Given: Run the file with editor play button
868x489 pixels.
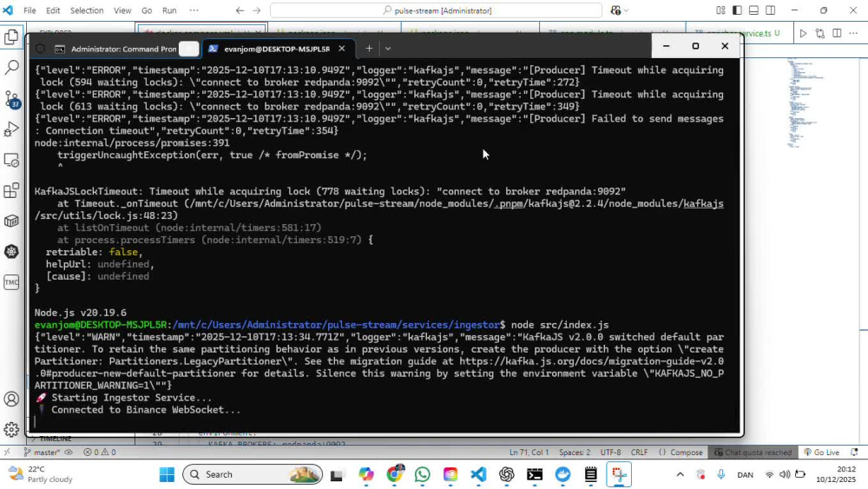Looking at the screenshot, I should coord(803,33).
